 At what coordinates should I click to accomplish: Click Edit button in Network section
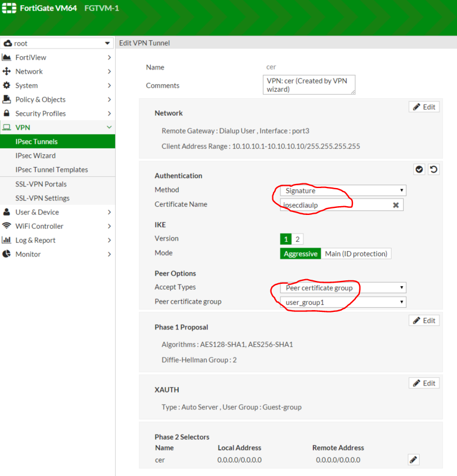point(424,107)
